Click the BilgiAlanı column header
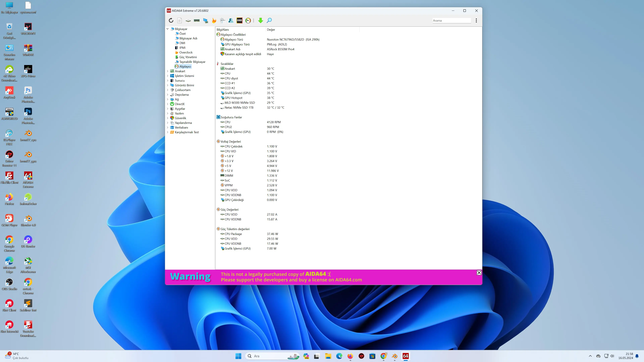This screenshot has height=362, width=644. [x=240, y=29]
